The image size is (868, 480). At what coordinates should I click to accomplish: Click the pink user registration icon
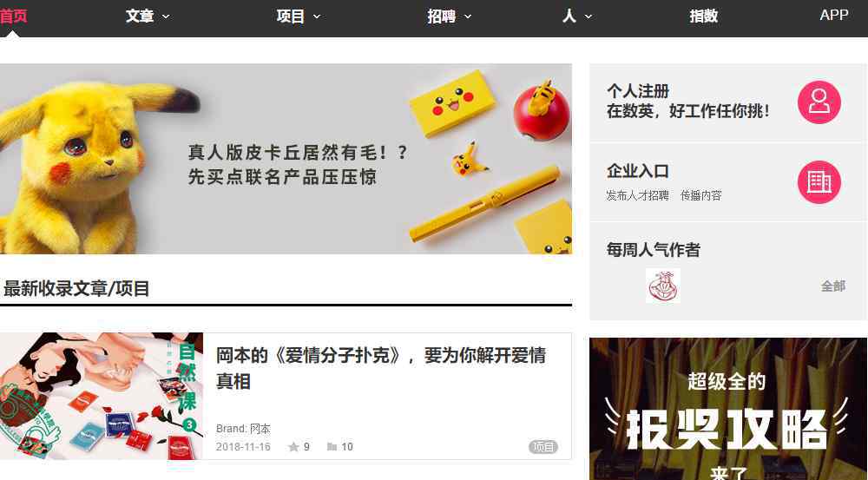coord(819,102)
